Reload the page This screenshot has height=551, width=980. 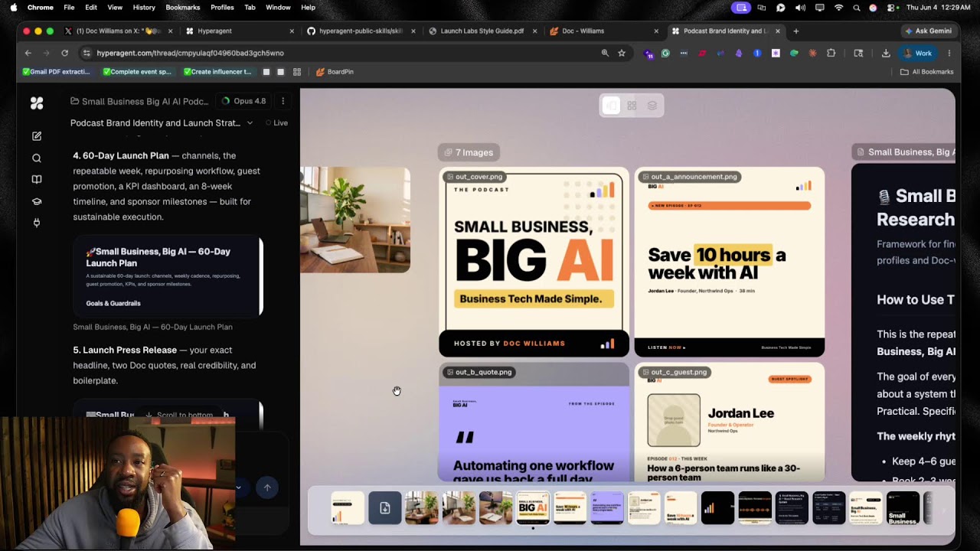pos(64,53)
